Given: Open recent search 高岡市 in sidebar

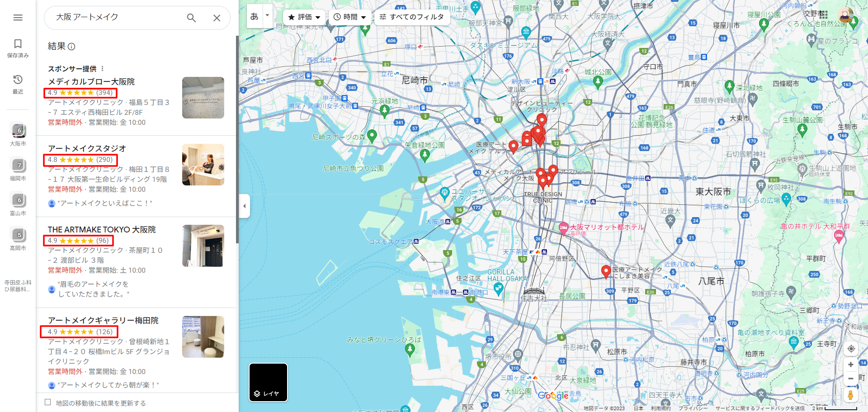Looking at the screenshot, I should coord(18,239).
